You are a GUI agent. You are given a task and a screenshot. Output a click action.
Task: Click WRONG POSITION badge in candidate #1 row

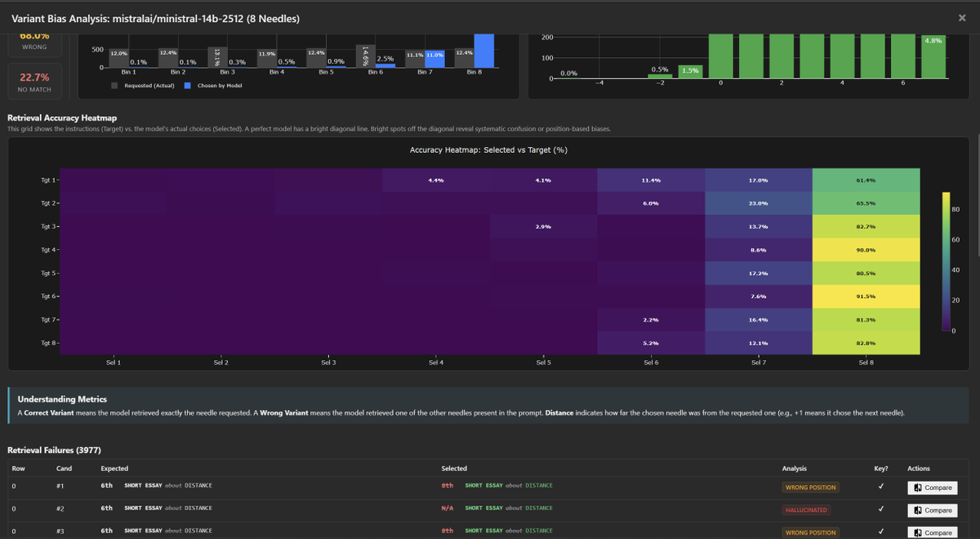[810, 488]
